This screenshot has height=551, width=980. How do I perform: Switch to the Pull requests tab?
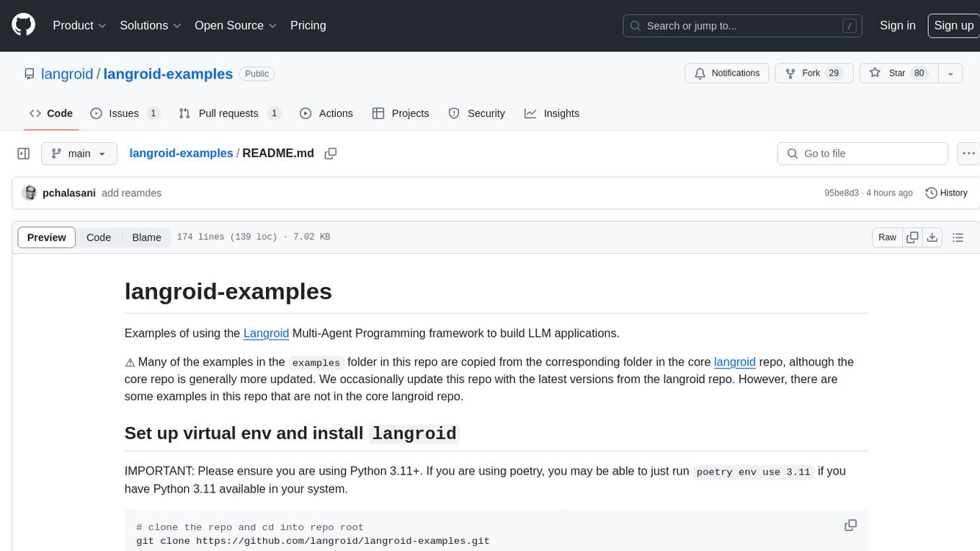tap(229, 113)
